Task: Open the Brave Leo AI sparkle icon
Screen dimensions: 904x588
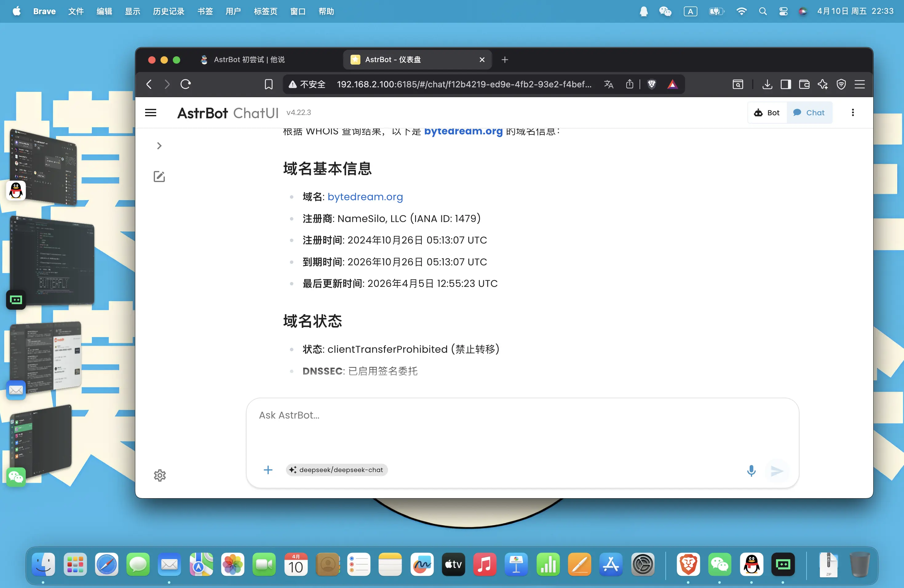Action: [x=823, y=84]
